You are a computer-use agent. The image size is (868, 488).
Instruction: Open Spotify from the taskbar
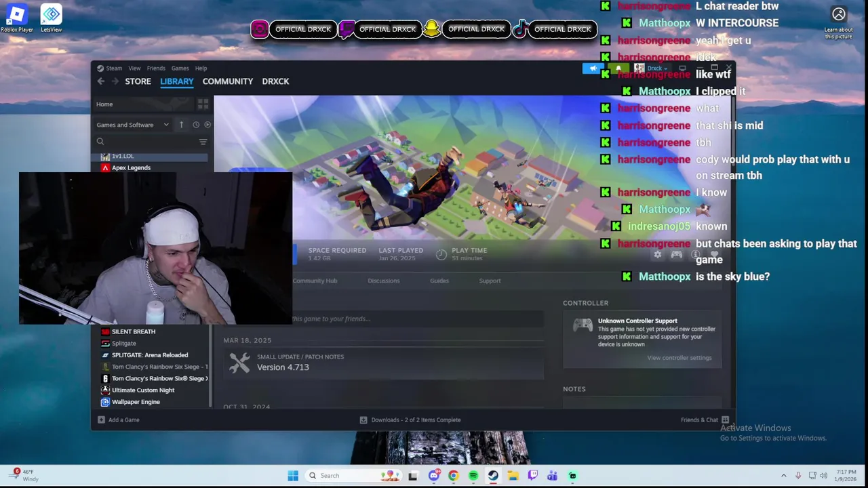coord(473,476)
